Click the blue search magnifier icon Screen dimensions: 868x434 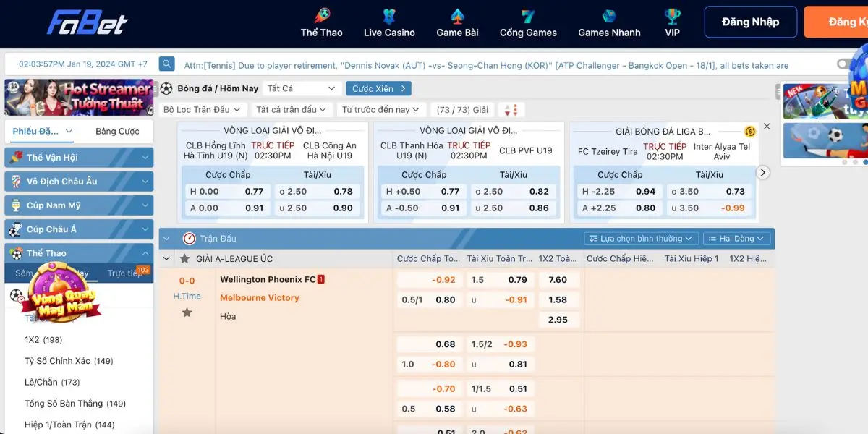(x=167, y=64)
